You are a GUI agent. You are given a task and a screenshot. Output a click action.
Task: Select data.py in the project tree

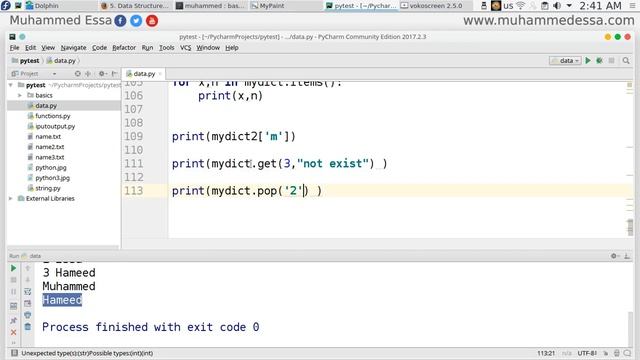[x=46, y=106]
